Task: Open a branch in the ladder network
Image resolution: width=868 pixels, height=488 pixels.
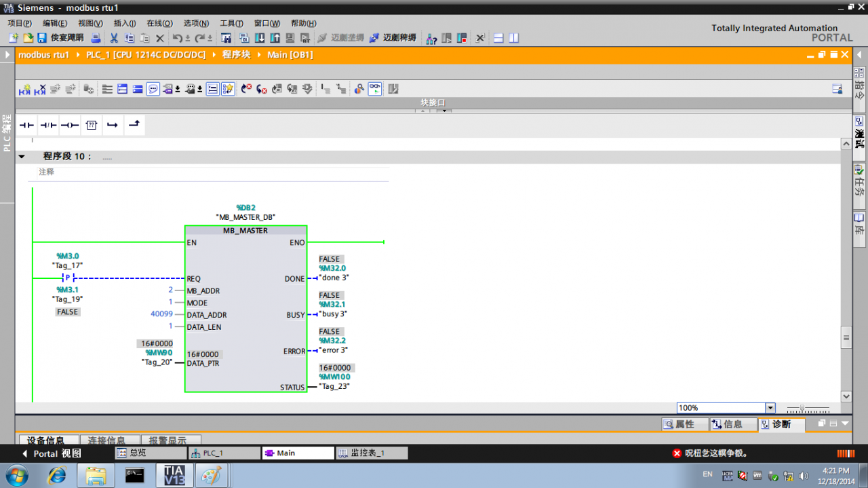Action: (x=113, y=125)
